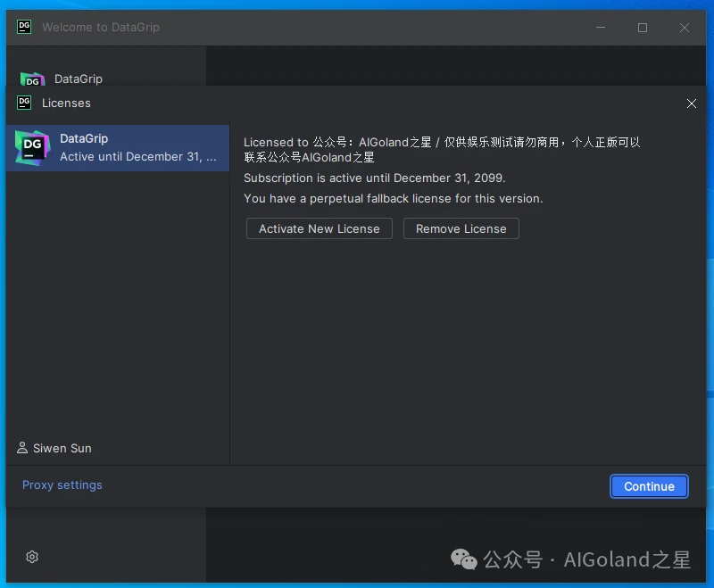Click 'Welcome to DataGrip' window title
This screenshot has height=588, width=714.
pyautogui.click(x=101, y=28)
